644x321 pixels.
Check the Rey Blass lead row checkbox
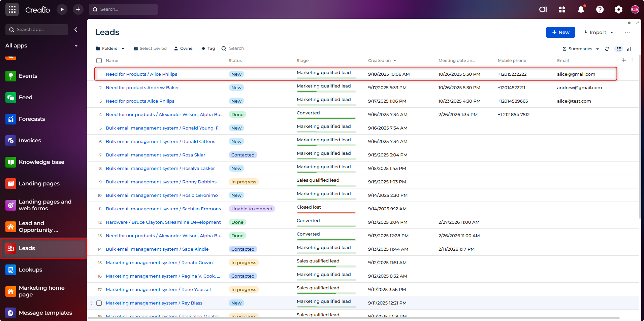[x=99, y=303]
